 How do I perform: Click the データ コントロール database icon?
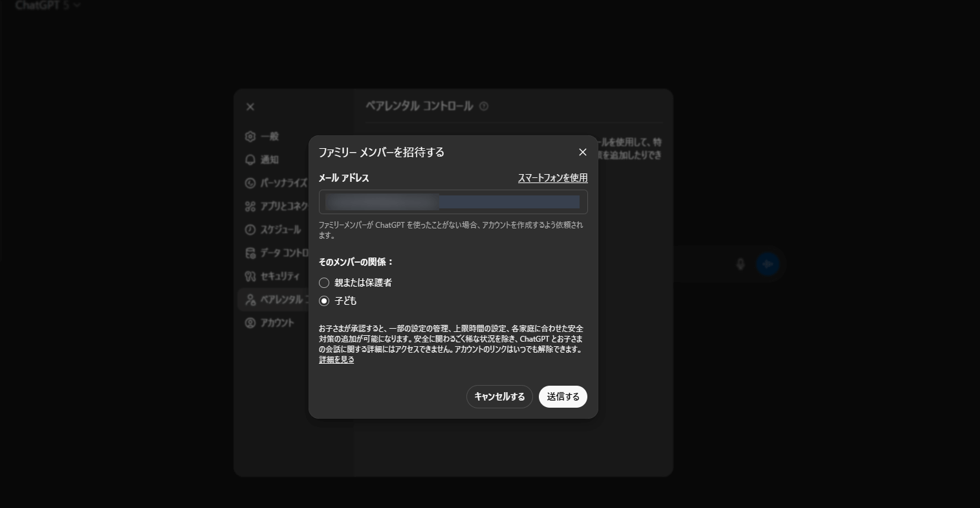click(x=250, y=253)
